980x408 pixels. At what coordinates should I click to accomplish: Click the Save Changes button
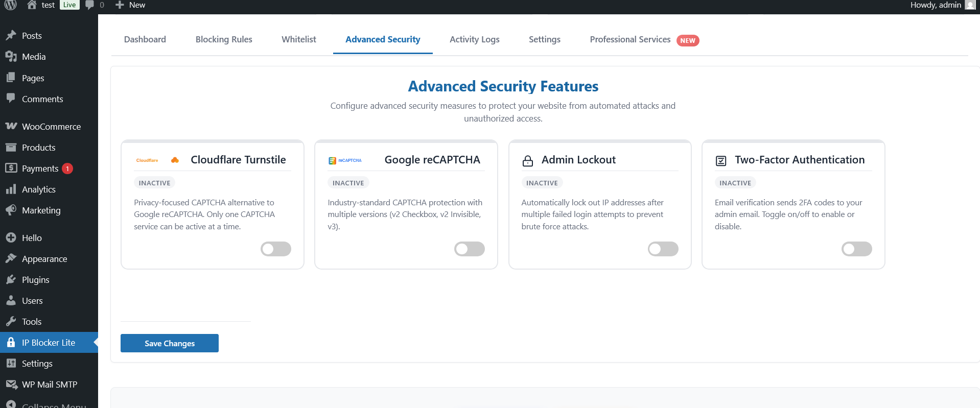[x=170, y=343]
